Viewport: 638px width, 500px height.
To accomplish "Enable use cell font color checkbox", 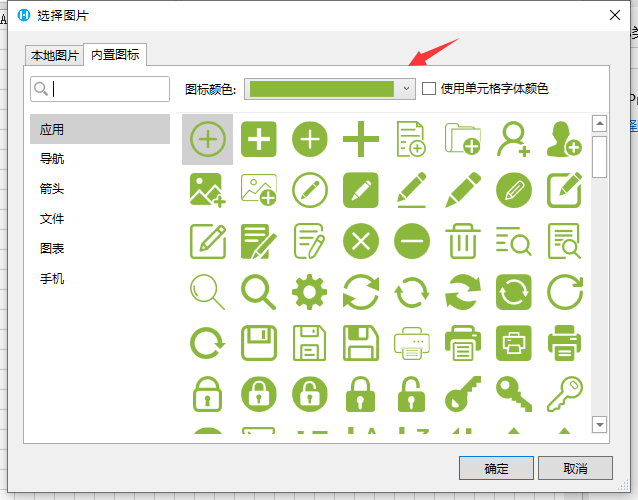I will [429, 89].
